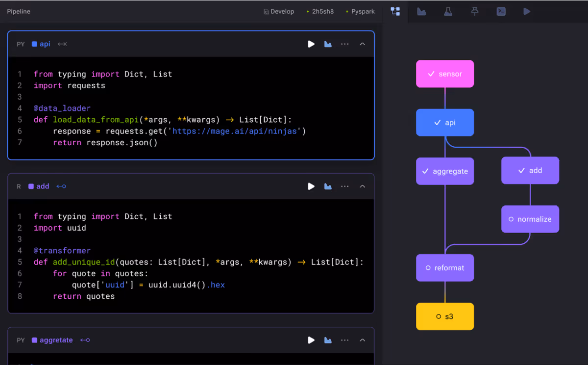This screenshot has width=588, height=365.
Task: Click the load_data_from_api function name
Action: click(x=96, y=120)
